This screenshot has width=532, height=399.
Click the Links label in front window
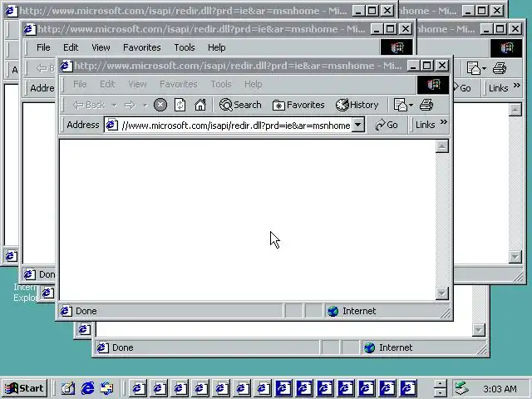click(x=425, y=125)
